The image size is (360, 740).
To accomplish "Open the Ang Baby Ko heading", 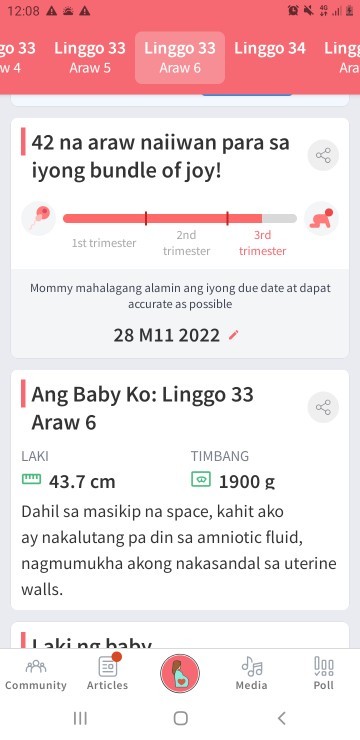I will click(x=142, y=408).
